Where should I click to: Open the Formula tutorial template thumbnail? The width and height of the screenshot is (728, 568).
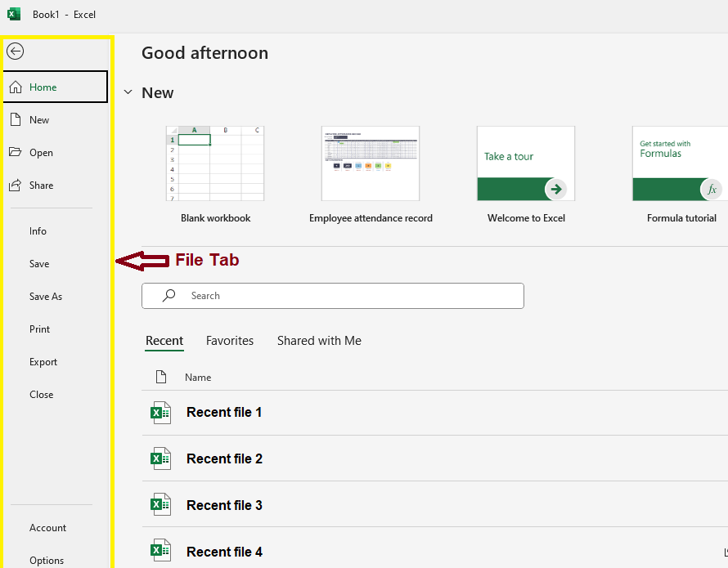click(681, 163)
